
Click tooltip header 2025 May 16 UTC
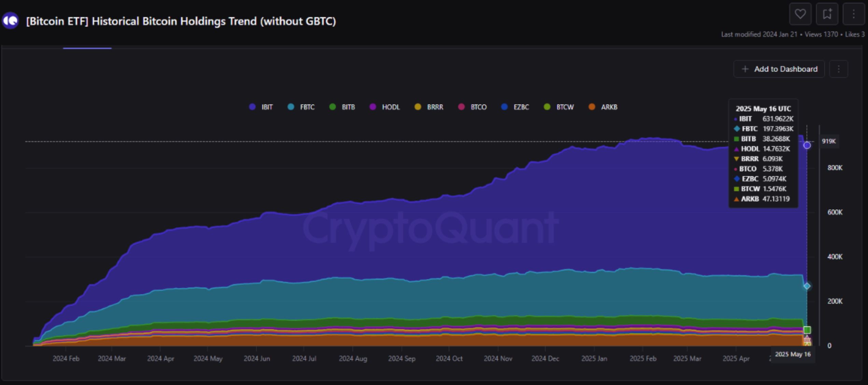(763, 109)
